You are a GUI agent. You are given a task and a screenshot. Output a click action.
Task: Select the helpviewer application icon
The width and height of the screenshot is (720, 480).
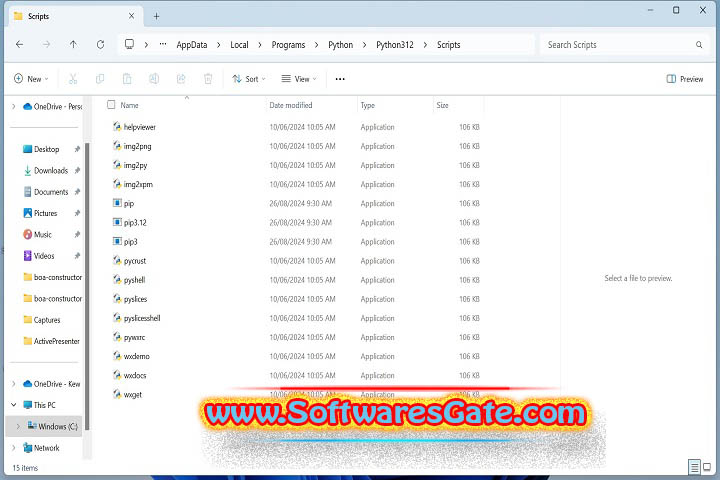coord(117,126)
